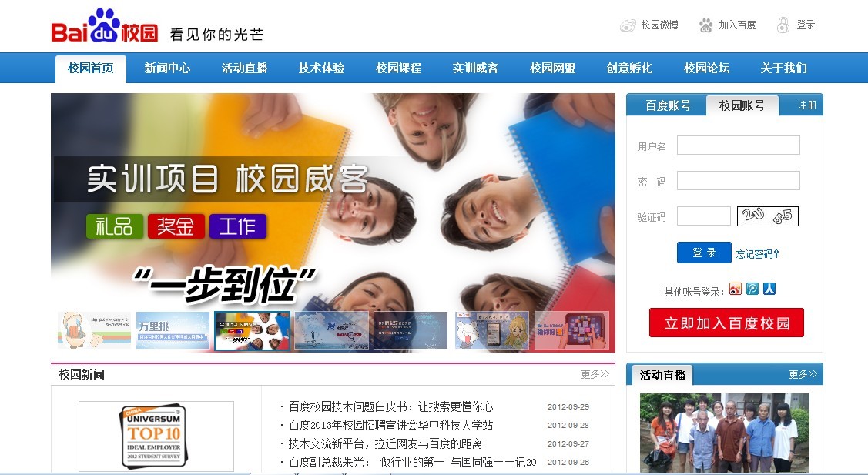This screenshot has height=475, width=868.
Task: Switch to the 校园账号 login tab
Action: (x=742, y=105)
